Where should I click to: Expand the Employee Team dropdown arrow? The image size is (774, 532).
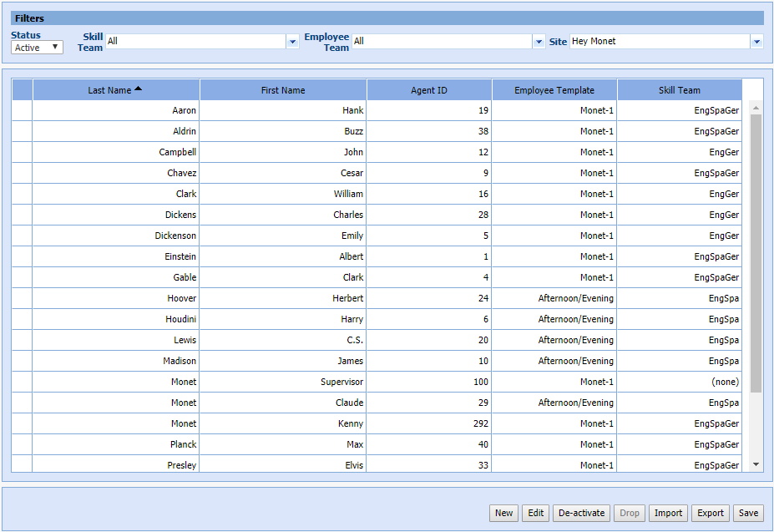[x=539, y=41]
